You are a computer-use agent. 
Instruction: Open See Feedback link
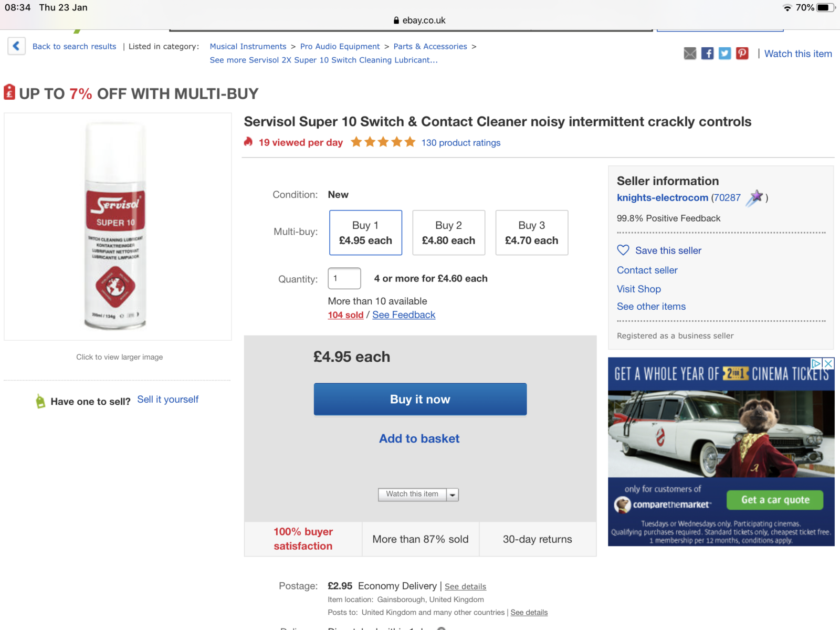404,315
